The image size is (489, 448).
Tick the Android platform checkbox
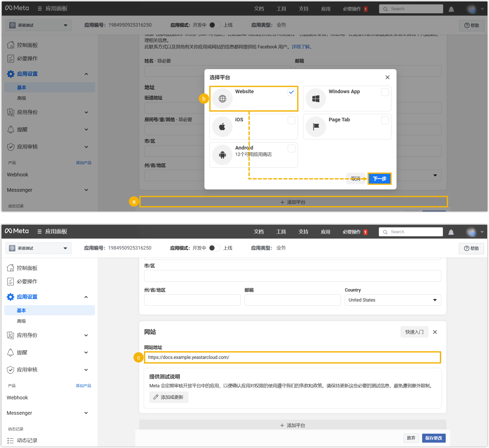[x=291, y=148]
